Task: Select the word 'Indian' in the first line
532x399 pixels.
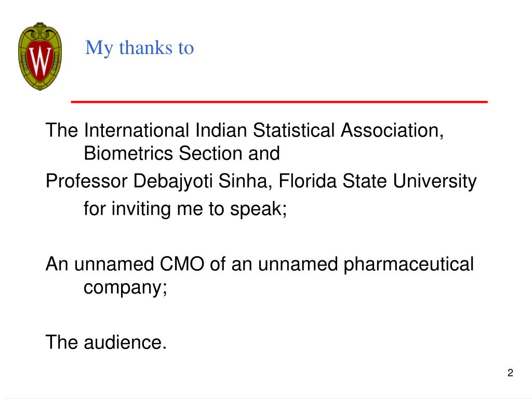Action: pos(221,130)
